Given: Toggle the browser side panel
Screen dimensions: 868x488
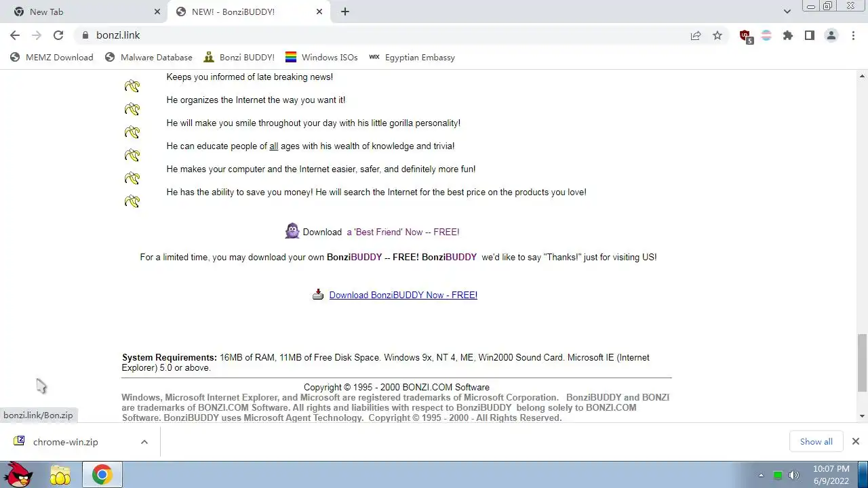Looking at the screenshot, I should click(x=810, y=35).
